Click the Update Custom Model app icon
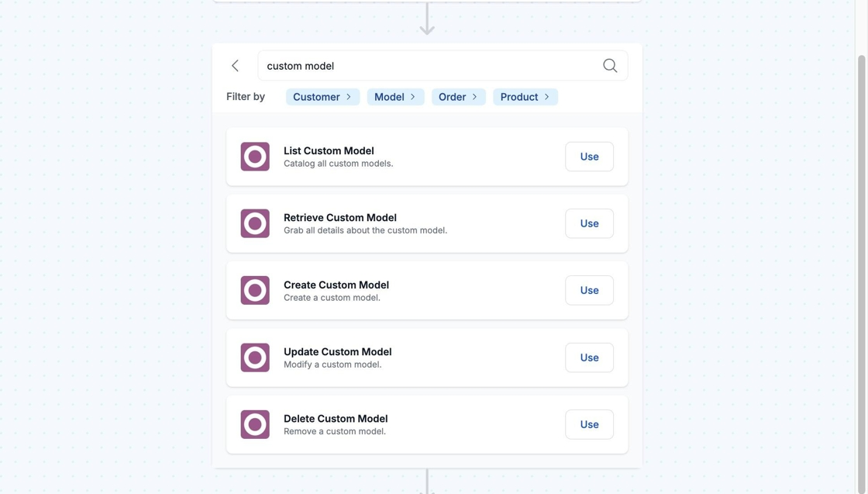The height and width of the screenshot is (494, 868). 255,358
